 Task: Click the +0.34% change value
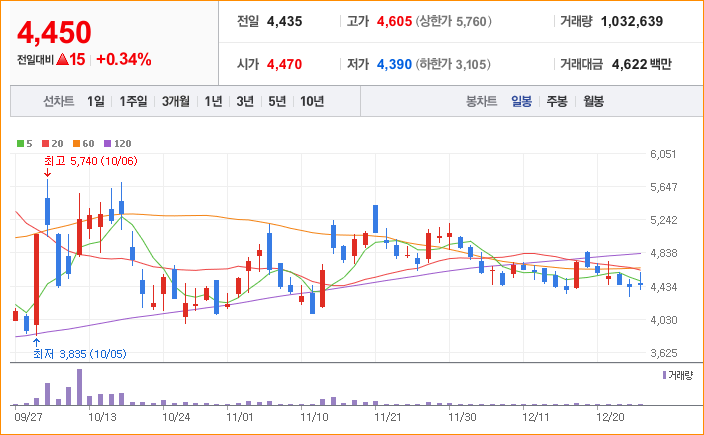[x=123, y=59]
